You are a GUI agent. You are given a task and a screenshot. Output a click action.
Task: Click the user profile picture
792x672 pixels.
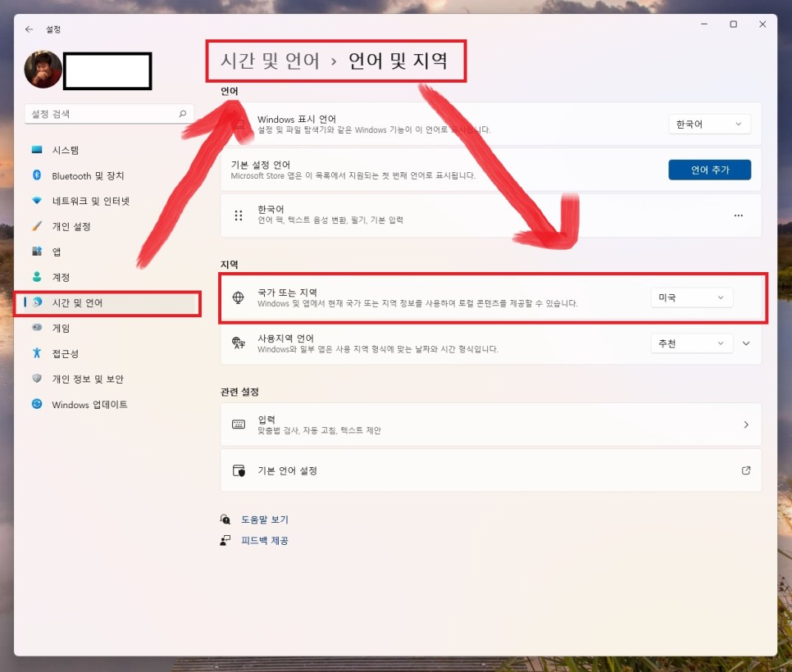pos(43,69)
